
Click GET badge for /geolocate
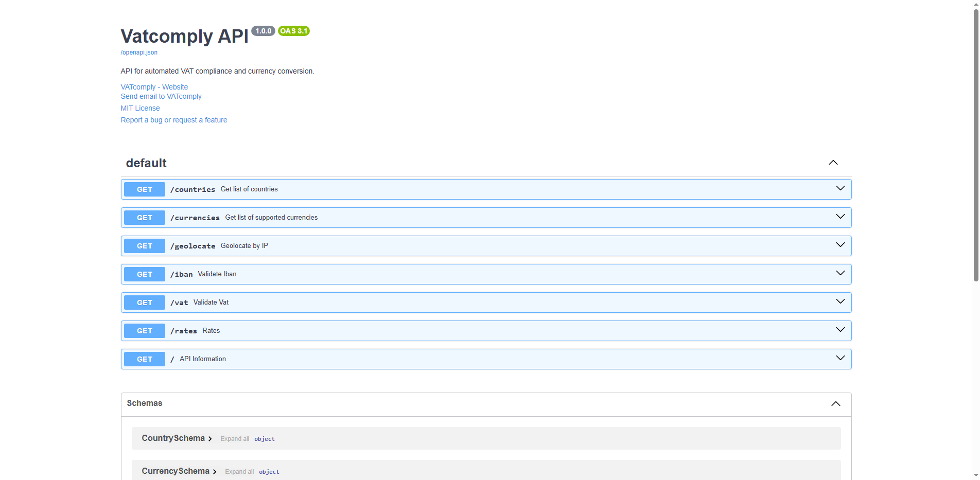pos(145,246)
